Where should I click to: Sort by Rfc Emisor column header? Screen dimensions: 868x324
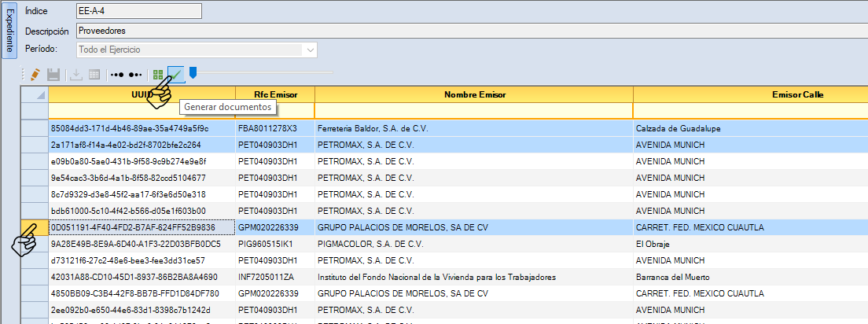275,94
